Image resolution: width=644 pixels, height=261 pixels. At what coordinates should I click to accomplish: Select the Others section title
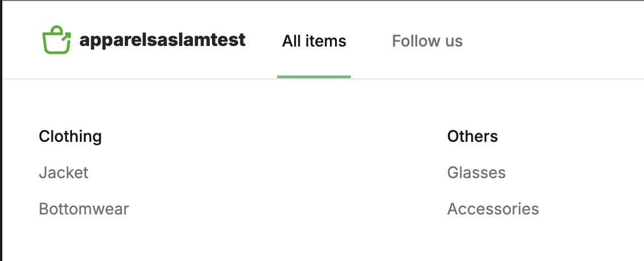(x=472, y=137)
